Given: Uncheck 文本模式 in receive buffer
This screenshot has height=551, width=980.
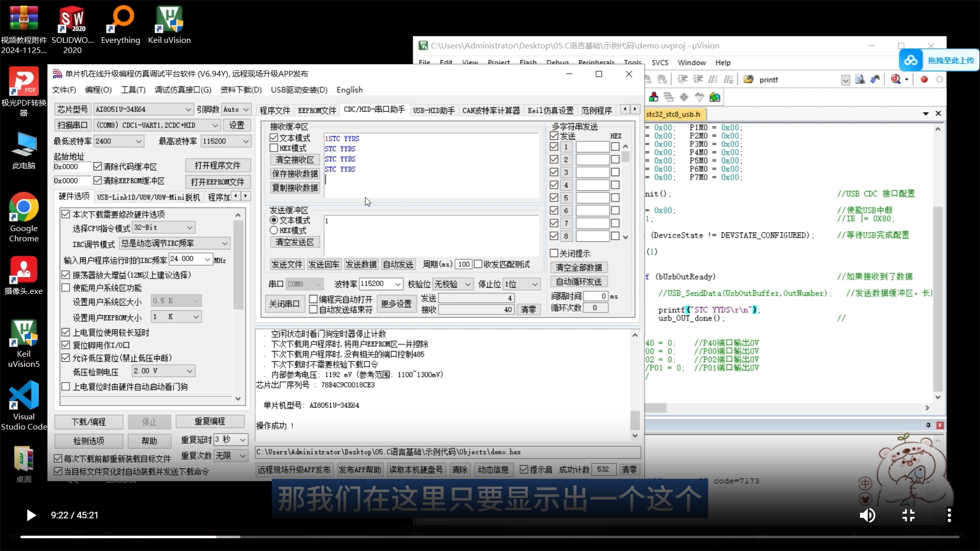Looking at the screenshot, I should tap(274, 138).
